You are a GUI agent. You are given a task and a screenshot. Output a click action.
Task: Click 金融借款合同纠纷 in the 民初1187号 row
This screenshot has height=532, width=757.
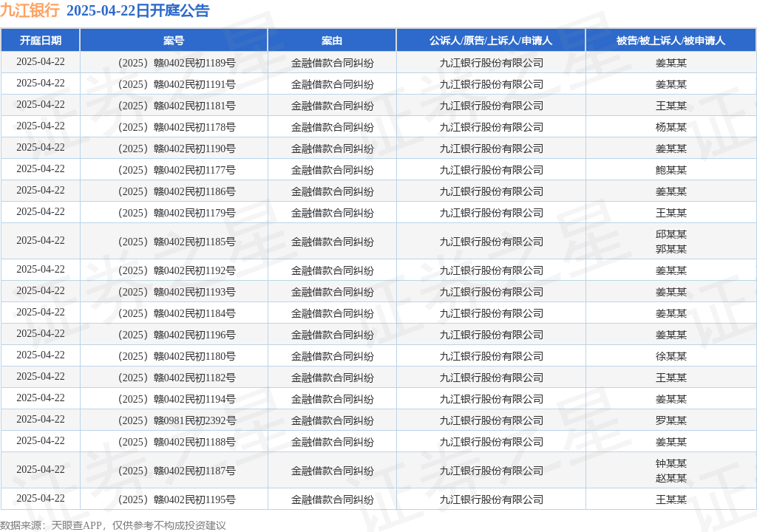[332, 471]
